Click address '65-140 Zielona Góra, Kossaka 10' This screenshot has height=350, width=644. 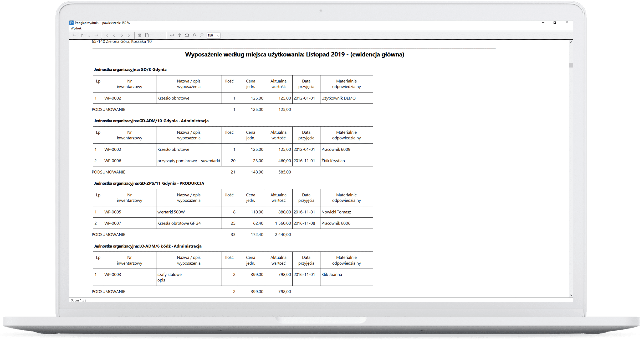click(x=122, y=41)
